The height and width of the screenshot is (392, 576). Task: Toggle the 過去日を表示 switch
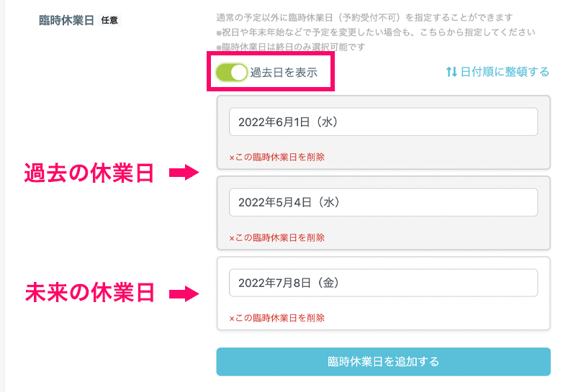point(231,72)
